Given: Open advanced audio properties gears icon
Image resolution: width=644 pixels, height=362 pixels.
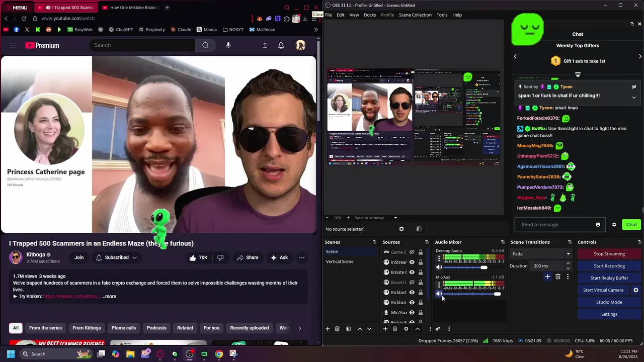Looking at the screenshot, I should click(x=438, y=329).
